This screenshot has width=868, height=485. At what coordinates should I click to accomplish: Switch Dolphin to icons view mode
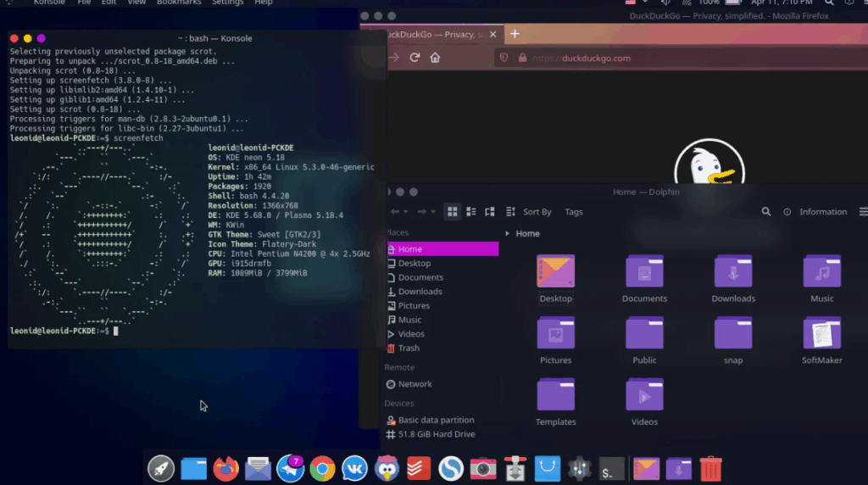point(453,212)
